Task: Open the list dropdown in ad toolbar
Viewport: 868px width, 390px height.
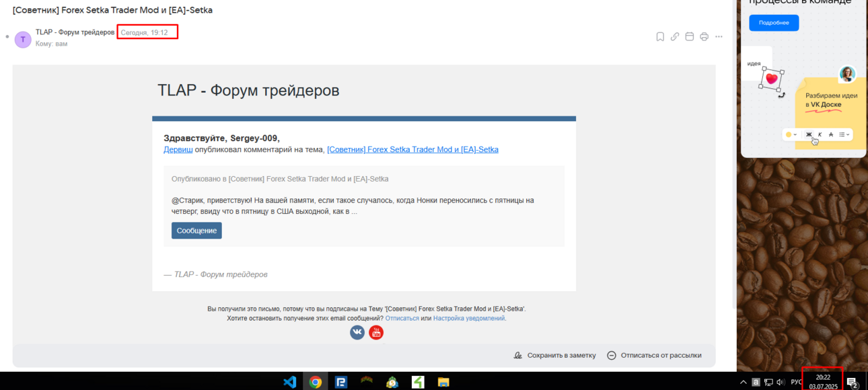Action: 844,134
